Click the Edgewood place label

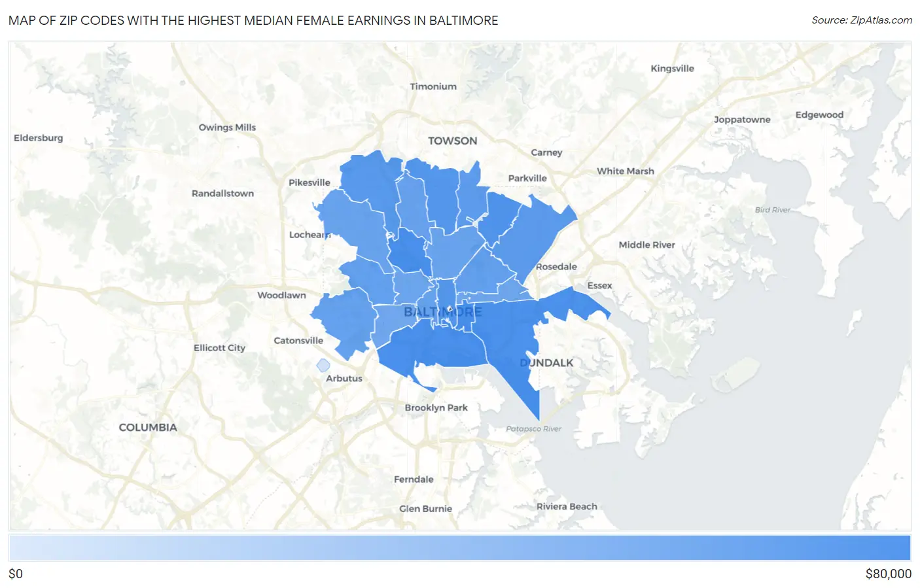tap(819, 115)
